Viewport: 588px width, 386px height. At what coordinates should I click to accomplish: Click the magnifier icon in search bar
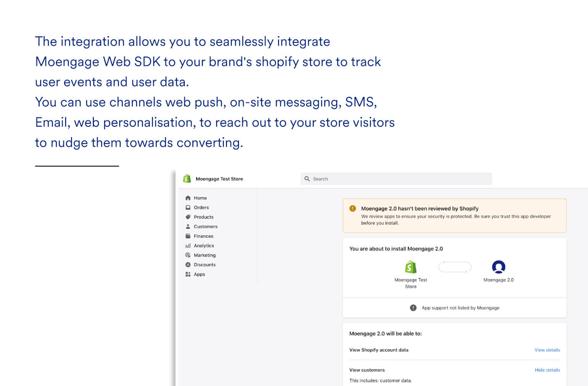click(307, 179)
